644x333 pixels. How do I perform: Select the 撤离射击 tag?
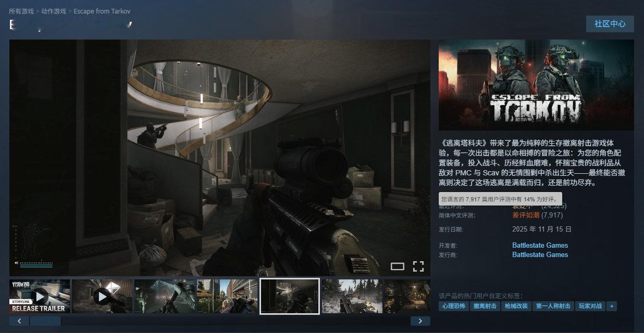click(485, 306)
